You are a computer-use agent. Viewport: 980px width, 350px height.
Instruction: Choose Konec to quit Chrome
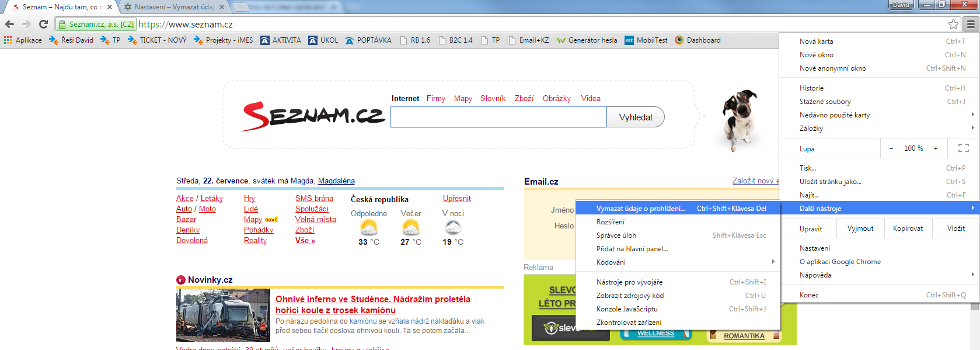tap(879, 295)
